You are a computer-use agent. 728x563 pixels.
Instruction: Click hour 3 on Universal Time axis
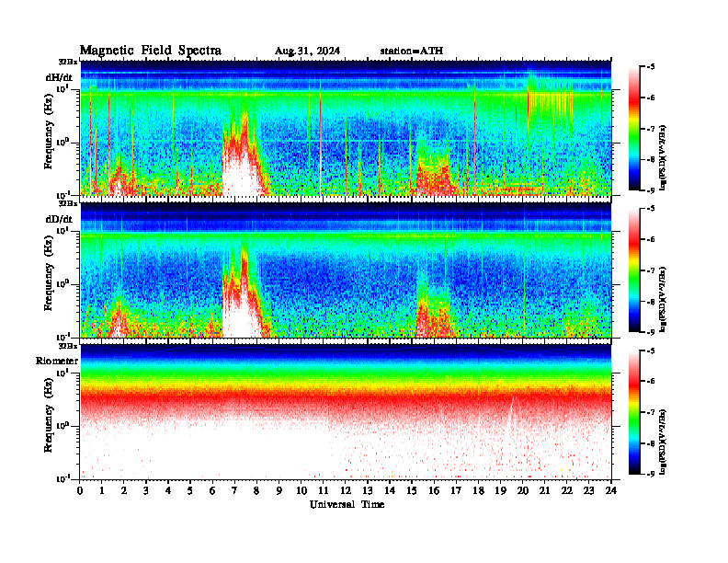[146, 490]
